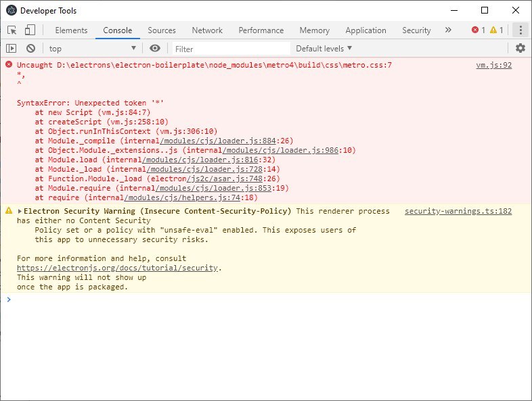The height and width of the screenshot is (401, 532).
Task: Open loader.js:884 link in Module._compile frame
Action: pos(218,141)
